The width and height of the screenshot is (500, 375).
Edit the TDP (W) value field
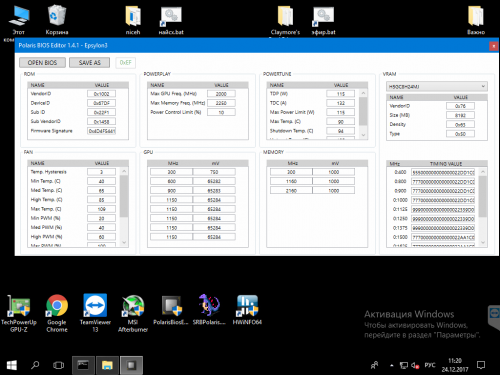(341, 94)
